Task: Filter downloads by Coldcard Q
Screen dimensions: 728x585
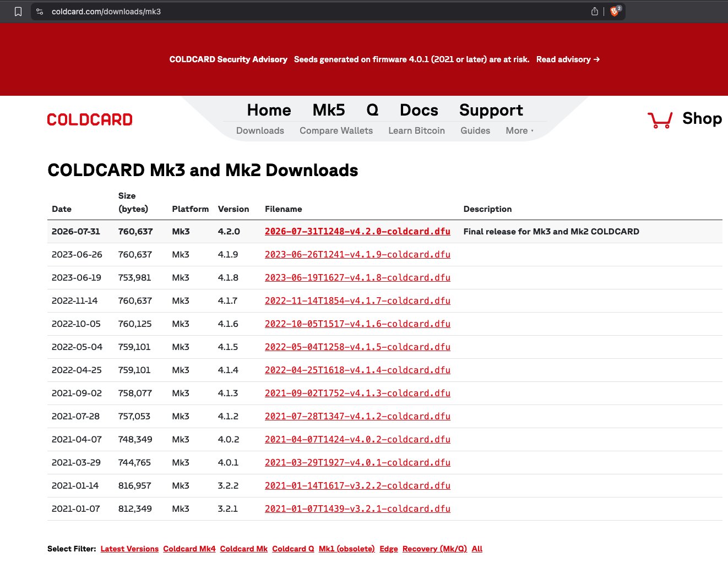Action: [x=293, y=549]
